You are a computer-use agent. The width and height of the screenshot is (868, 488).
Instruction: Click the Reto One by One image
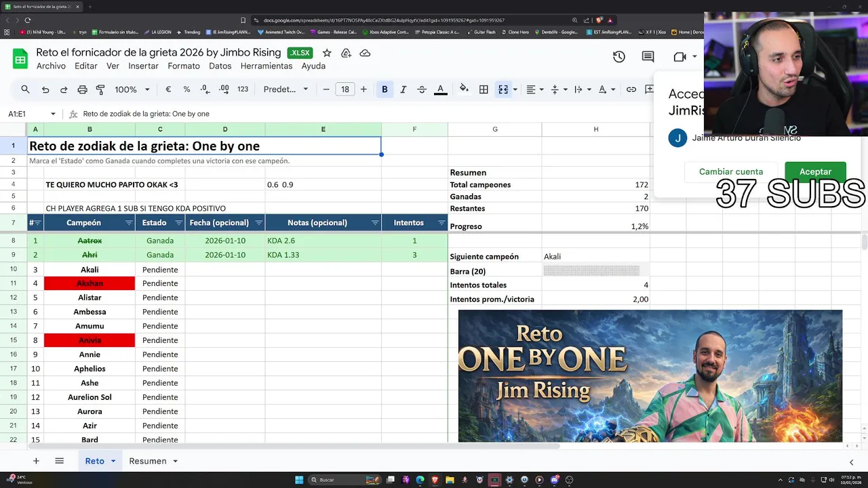tap(650, 375)
